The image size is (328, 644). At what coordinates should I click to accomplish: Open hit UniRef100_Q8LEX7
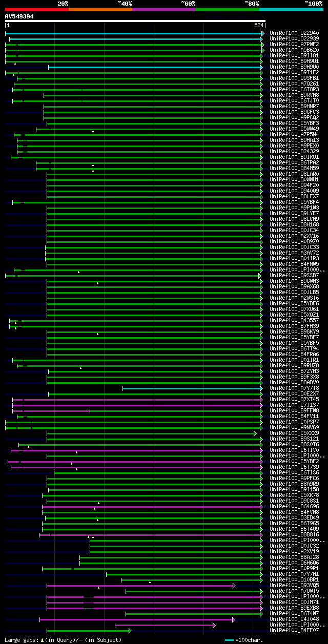(x=294, y=197)
